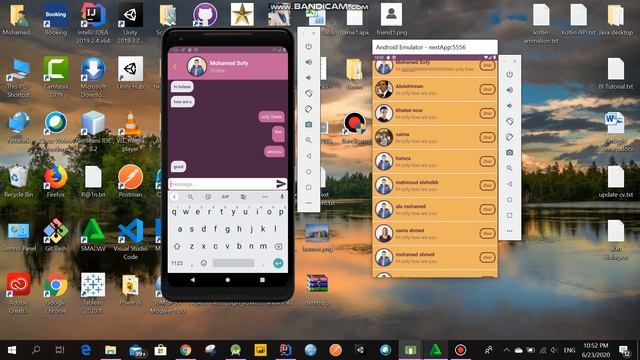Open Mohamed Sofy's profile picture in chat header
This screenshot has width=640, height=360.
tap(197, 67)
